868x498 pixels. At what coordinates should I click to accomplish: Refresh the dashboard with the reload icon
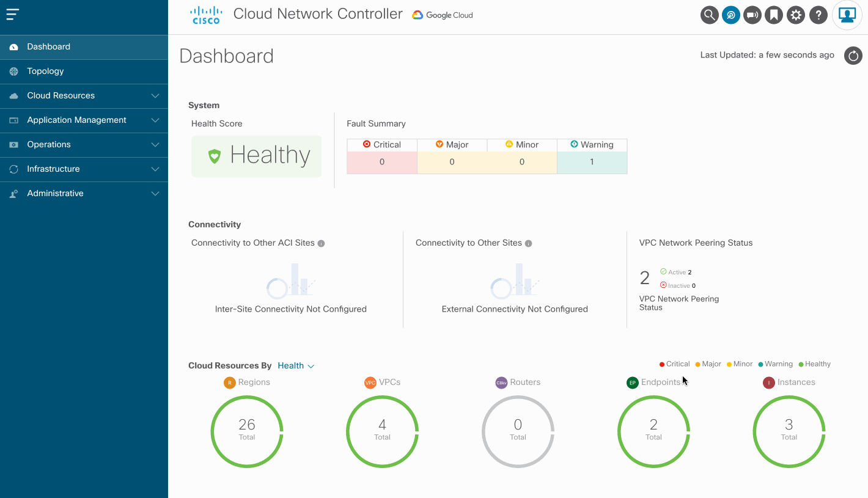coord(853,56)
